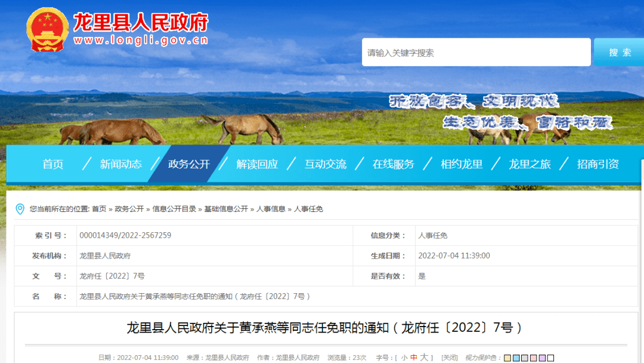The height and width of the screenshot is (363, 644).
Task: Set font size to small 小
Action: [x=404, y=358]
